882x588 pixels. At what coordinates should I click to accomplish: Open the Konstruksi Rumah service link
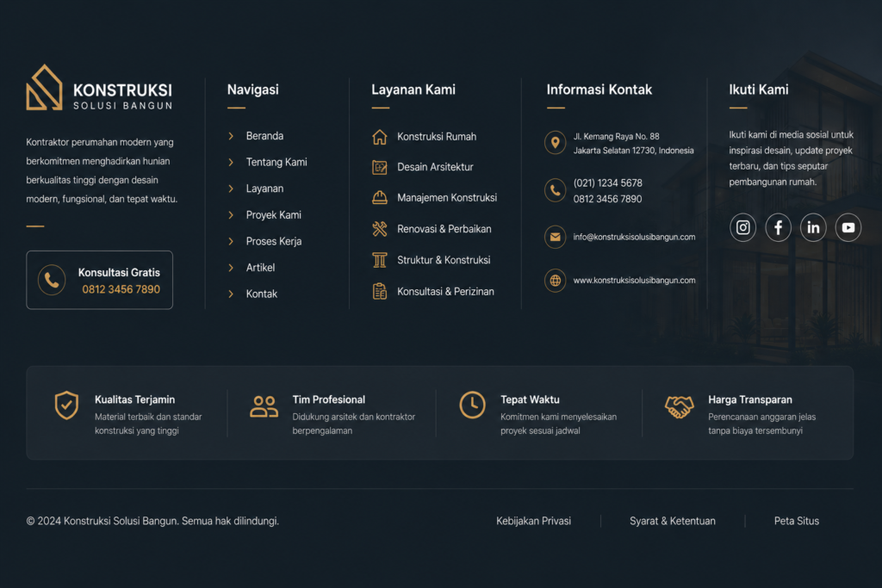coord(437,137)
